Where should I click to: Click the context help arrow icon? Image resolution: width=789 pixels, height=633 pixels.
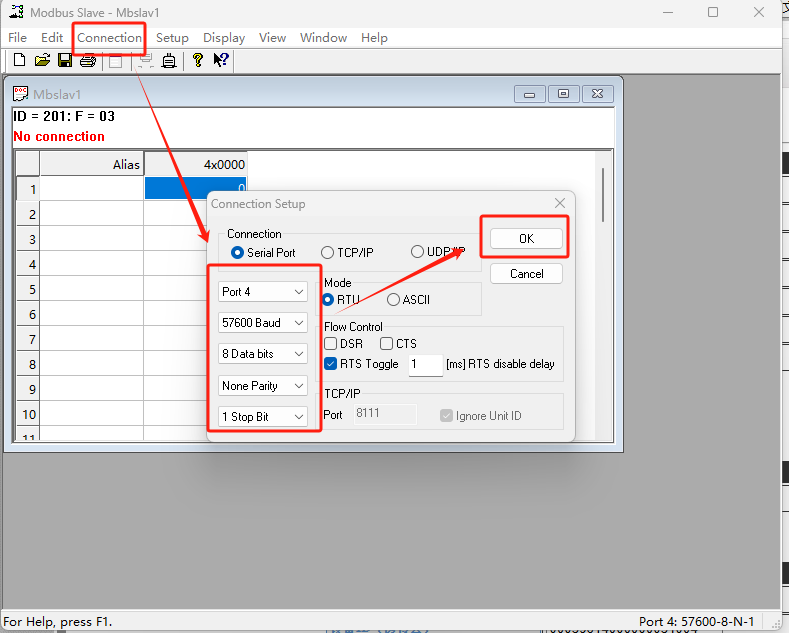click(x=221, y=61)
